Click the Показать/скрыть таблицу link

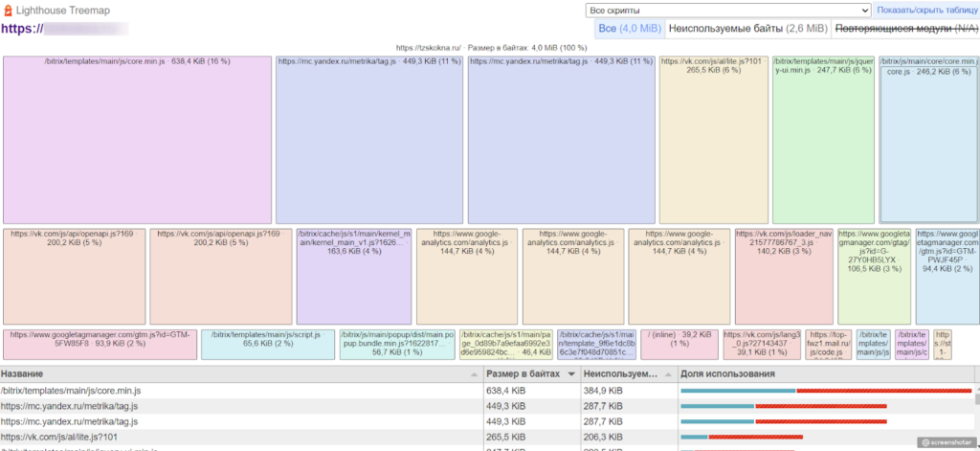pyautogui.click(x=926, y=11)
